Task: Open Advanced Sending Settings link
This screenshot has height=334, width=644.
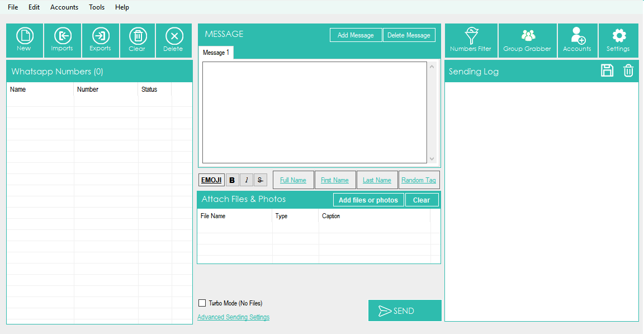Action: point(233,317)
